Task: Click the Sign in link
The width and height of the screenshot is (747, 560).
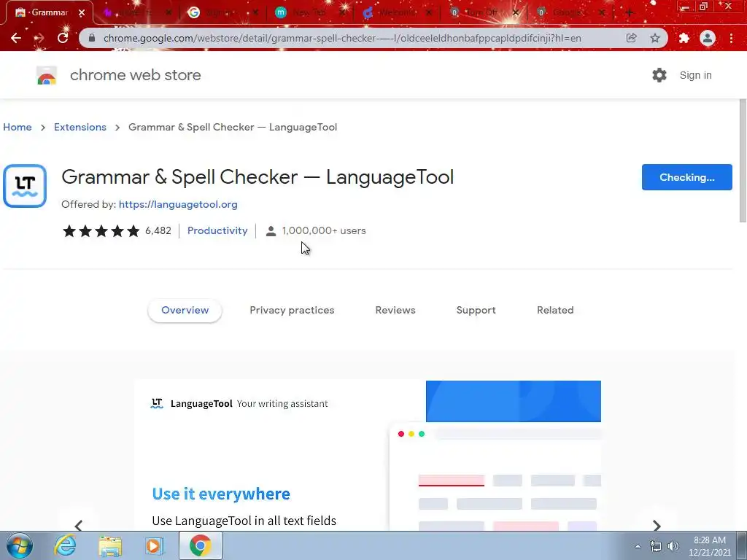Action: point(695,75)
